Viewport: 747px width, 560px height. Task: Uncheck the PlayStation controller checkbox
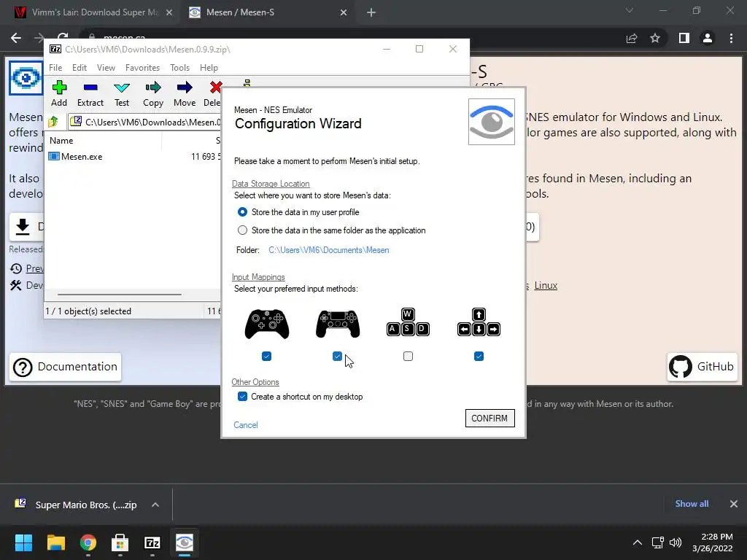click(337, 356)
